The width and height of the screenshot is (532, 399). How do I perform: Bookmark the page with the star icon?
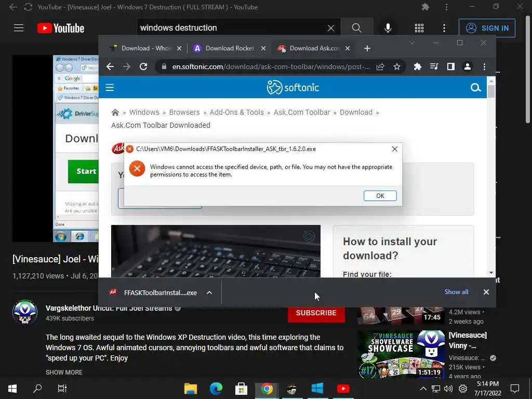tap(396, 67)
